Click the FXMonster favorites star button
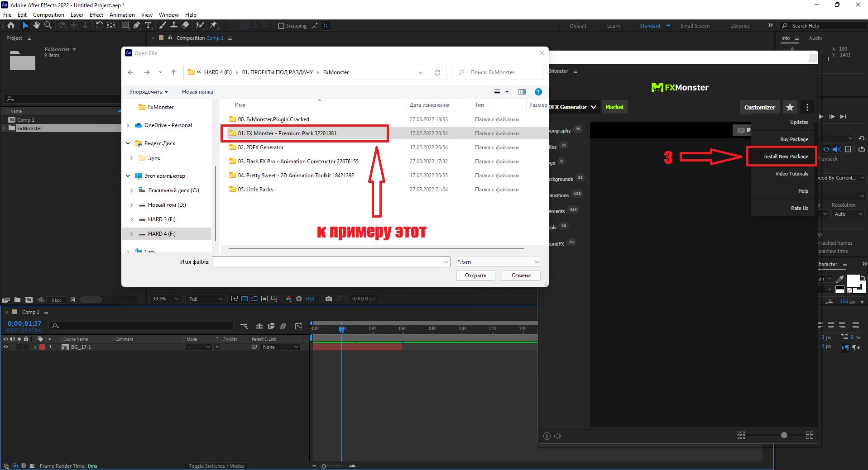868x470 pixels. click(790, 107)
